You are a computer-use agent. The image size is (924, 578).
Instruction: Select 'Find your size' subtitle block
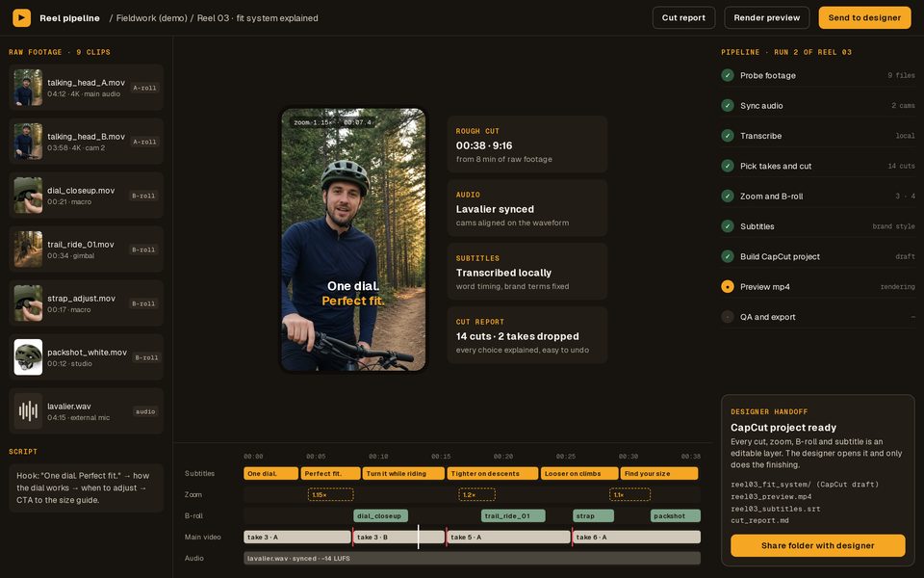click(658, 474)
